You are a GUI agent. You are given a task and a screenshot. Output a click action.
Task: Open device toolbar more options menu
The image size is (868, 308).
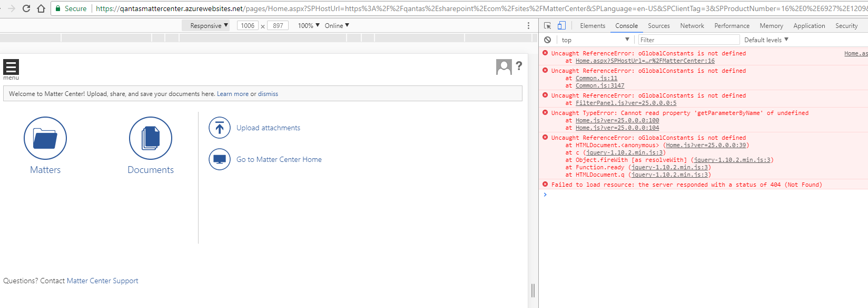529,25
